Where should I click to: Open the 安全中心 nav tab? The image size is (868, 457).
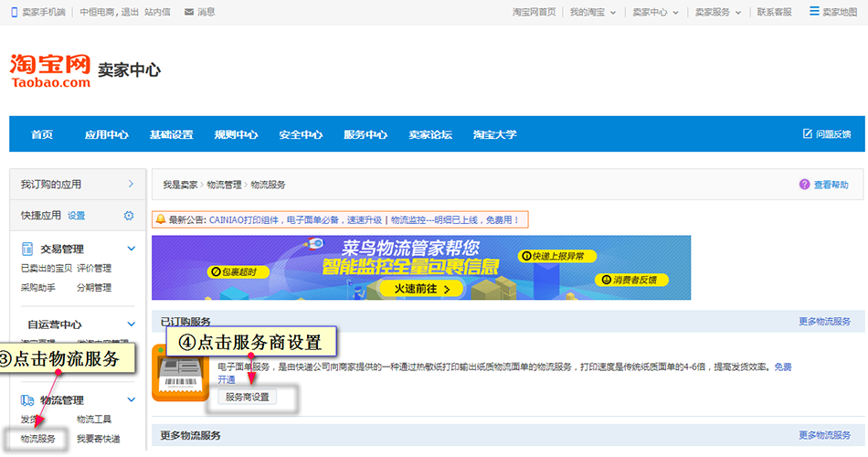click(x=301, y=134)
